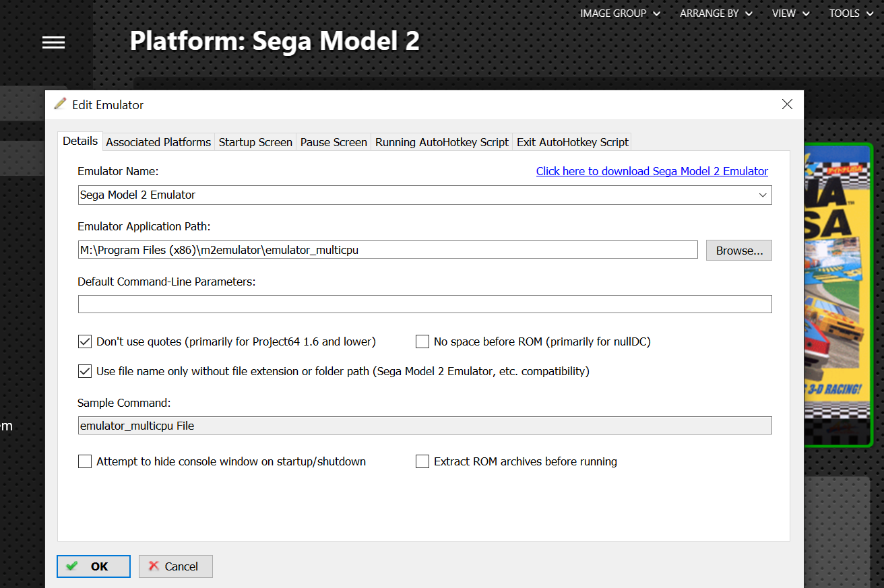The image size is (884, 588).
Task: Open the Startup Screen tab
Action: tap(255, 142)
